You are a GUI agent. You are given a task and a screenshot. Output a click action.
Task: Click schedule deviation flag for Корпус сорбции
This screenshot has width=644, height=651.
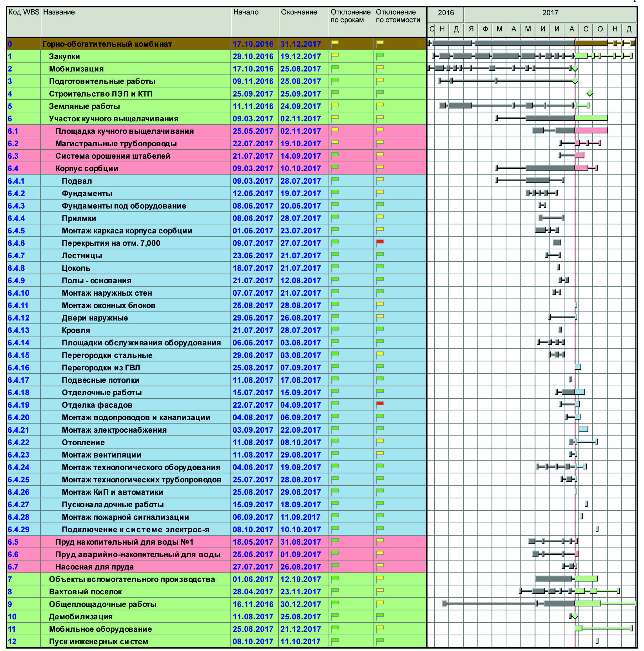[x=334, y=168]
